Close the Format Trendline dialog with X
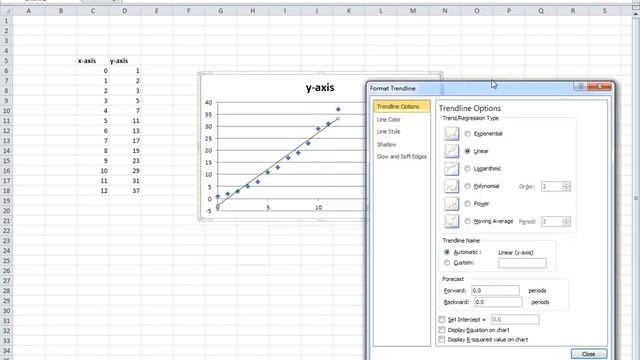640x360 pixels. pyautogui.click(x=600, y=86)
